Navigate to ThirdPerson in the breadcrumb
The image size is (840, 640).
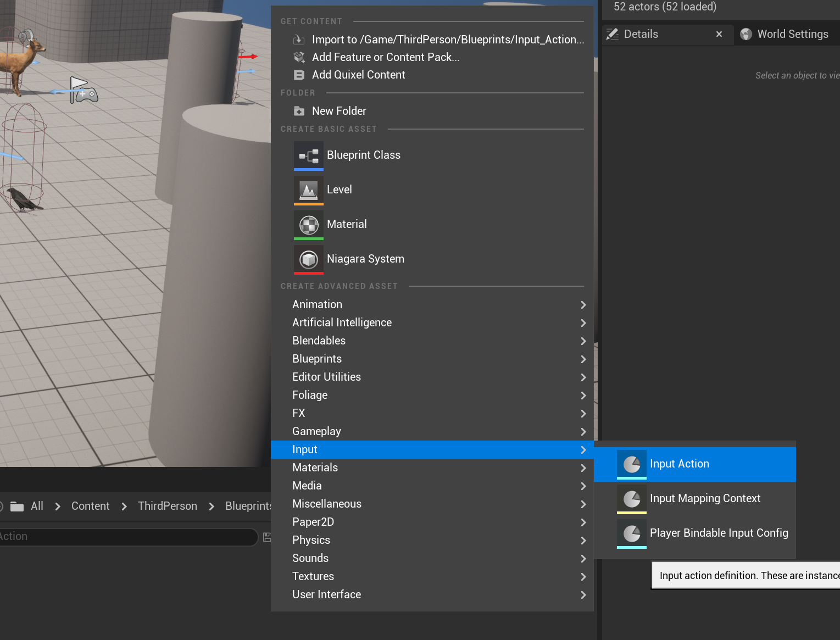(167, 506)
